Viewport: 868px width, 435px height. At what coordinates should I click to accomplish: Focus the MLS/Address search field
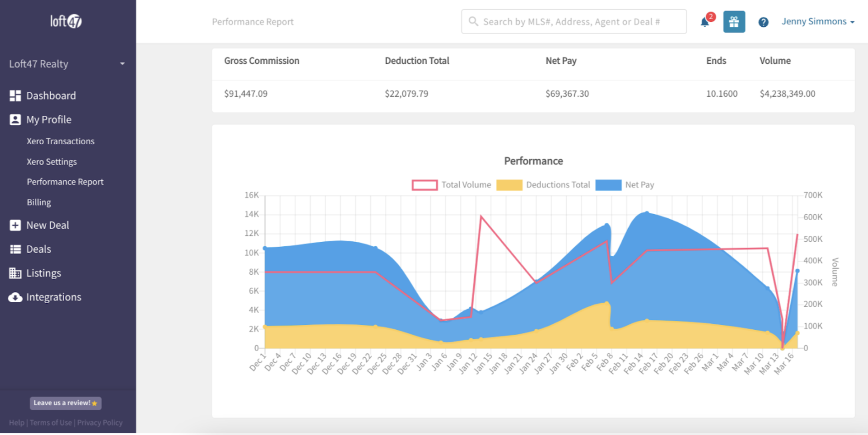pyautogui.click(x=574, y=22)
